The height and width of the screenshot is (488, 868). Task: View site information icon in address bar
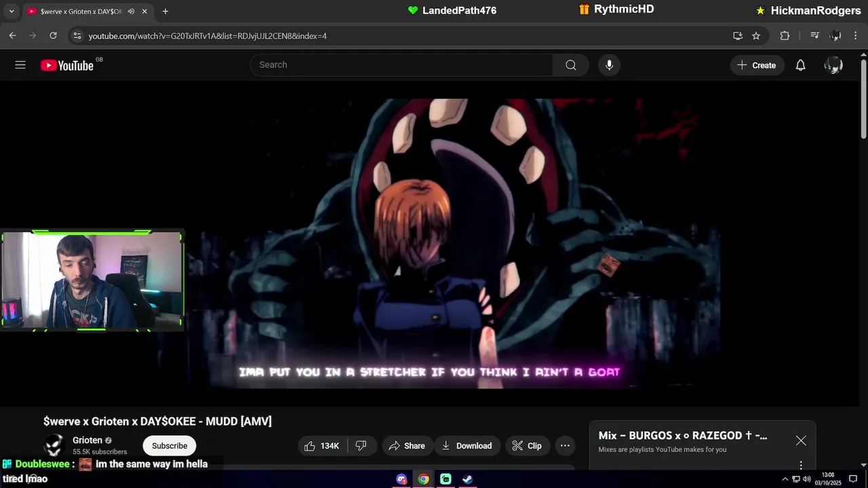(77, 35)
